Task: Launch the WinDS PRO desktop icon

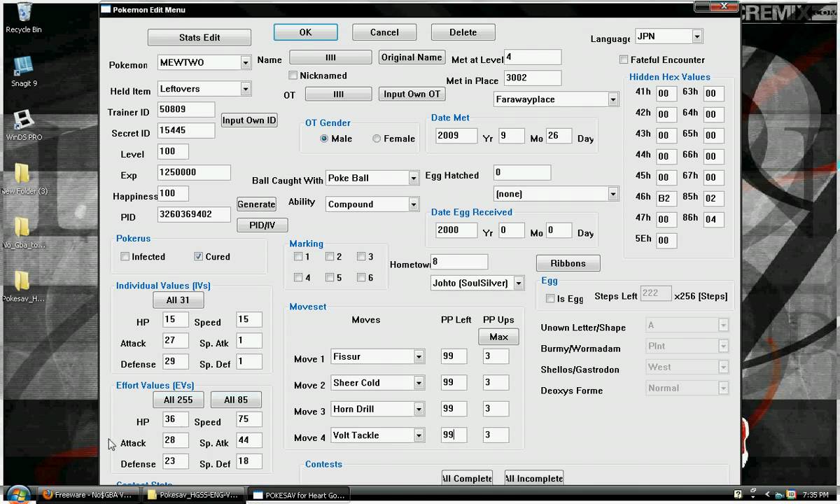Action: coord(23,125)
